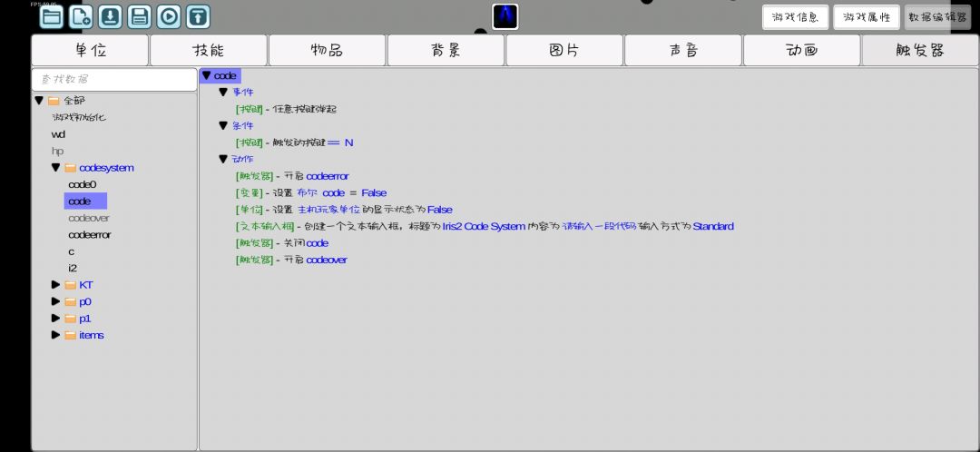Screen dimensions: 980x452
Task: Select the 文本输入框 create action line
Action: (x=485, y=226)
